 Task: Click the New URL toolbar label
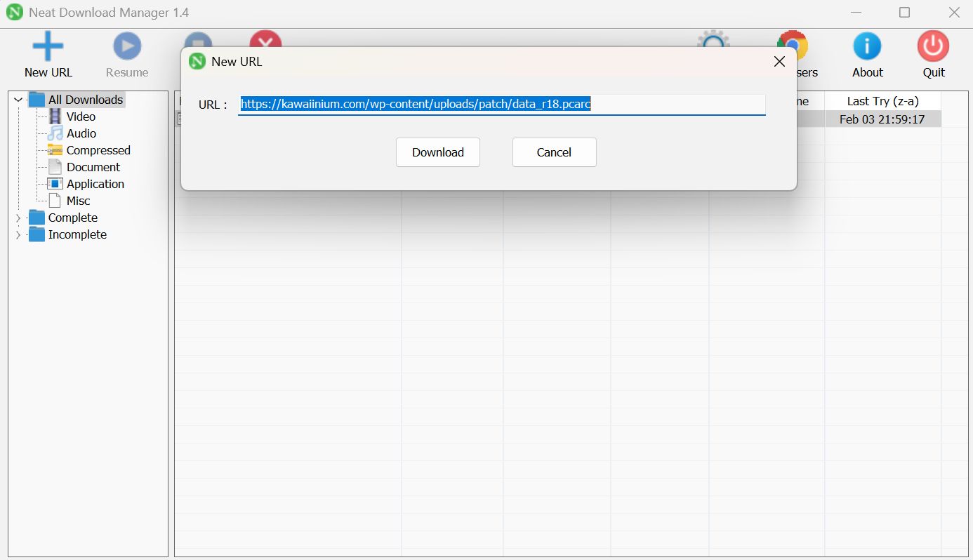pos(48,72)
